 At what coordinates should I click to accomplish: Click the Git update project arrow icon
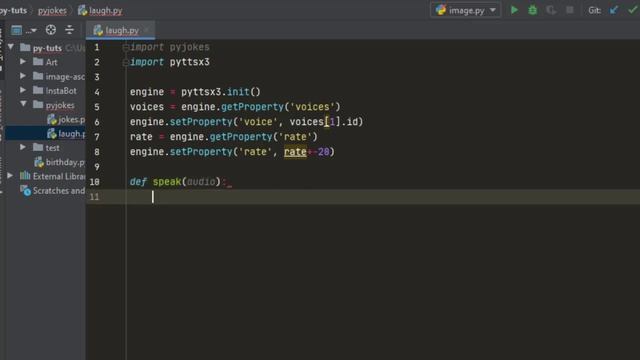614,10
